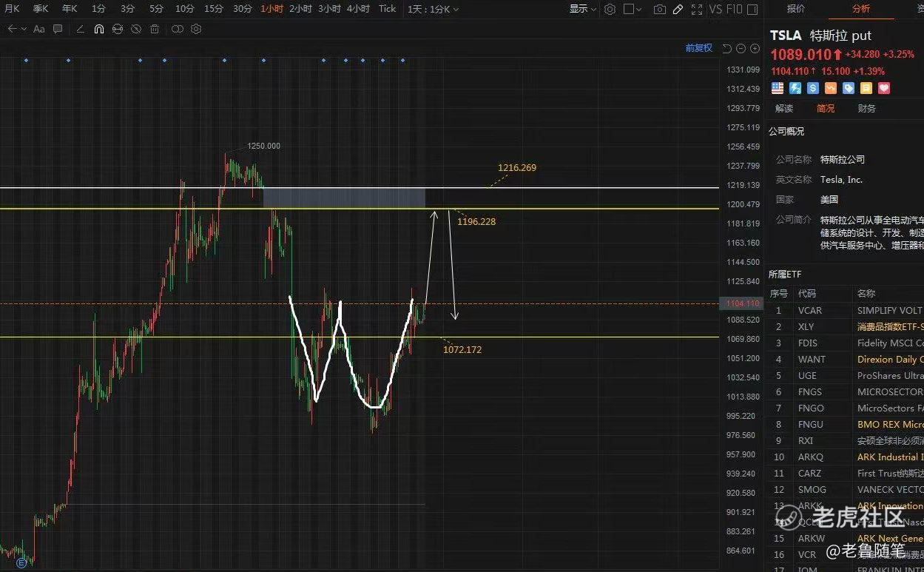Click the drawing lock icon in toolbar

(117, 29)
